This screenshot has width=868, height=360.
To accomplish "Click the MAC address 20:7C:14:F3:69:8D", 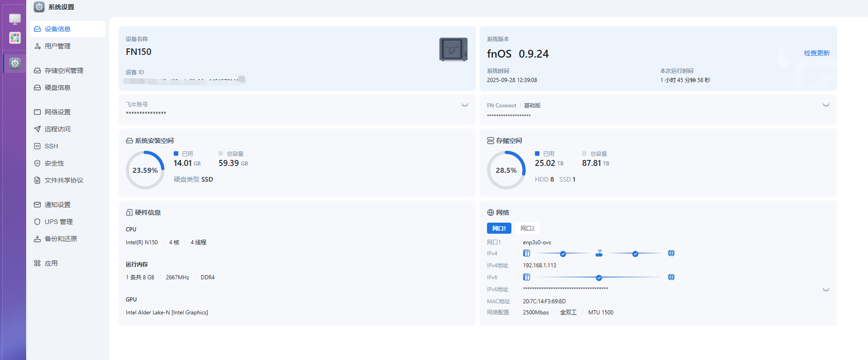I will click(x=544, y=301).
